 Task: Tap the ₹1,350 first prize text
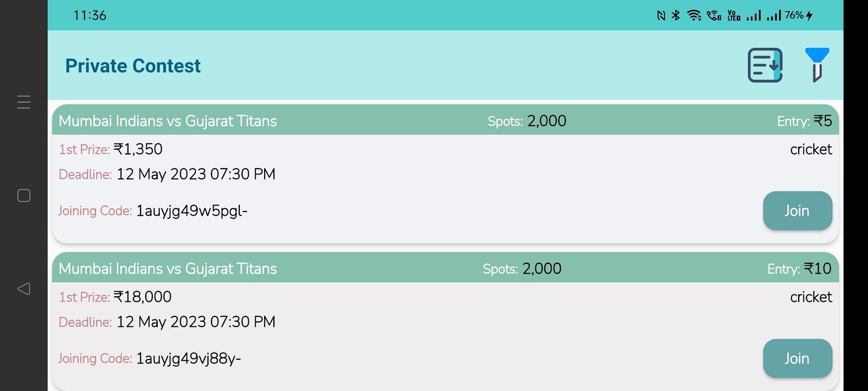(138, 149)
